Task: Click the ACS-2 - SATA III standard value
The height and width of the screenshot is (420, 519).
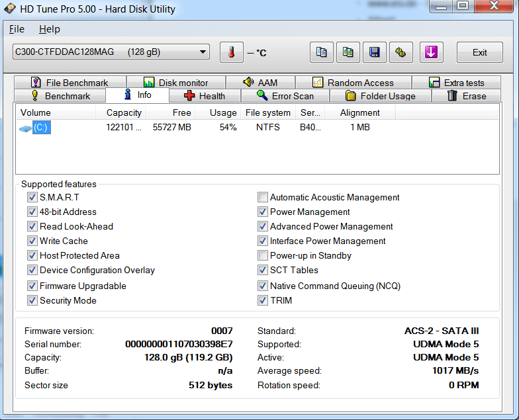Action: tap(442, 331)
